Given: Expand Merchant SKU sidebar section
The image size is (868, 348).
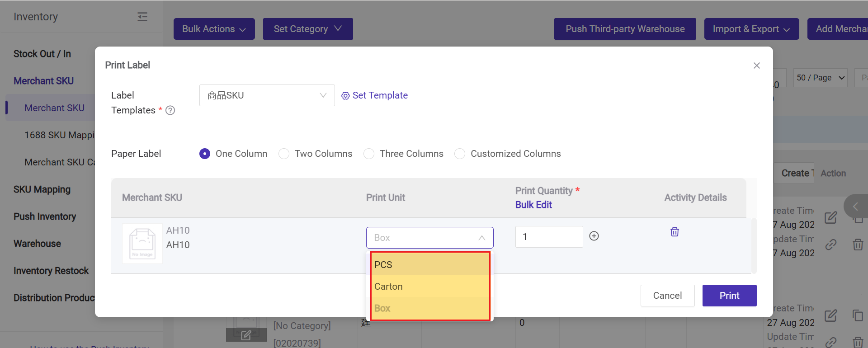Looking at the screenshot, I should 43,81.
